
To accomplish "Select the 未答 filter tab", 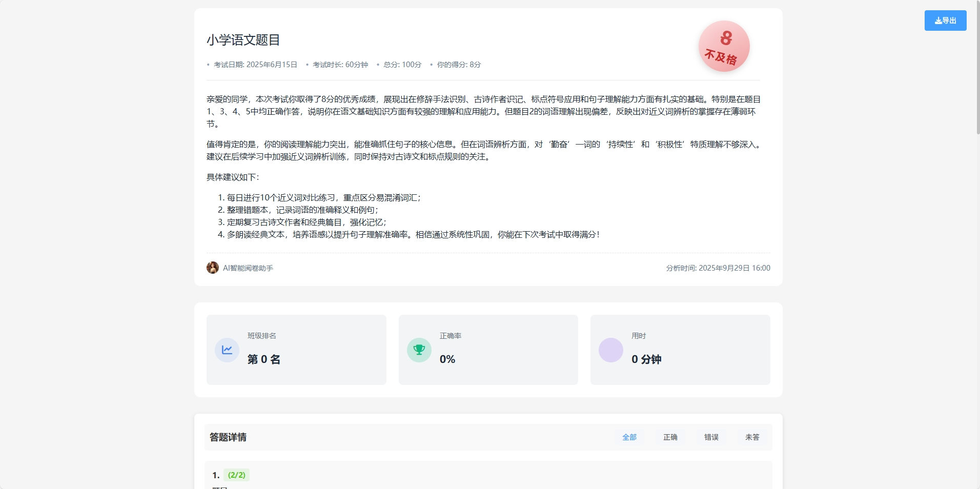I will point(752,437).
